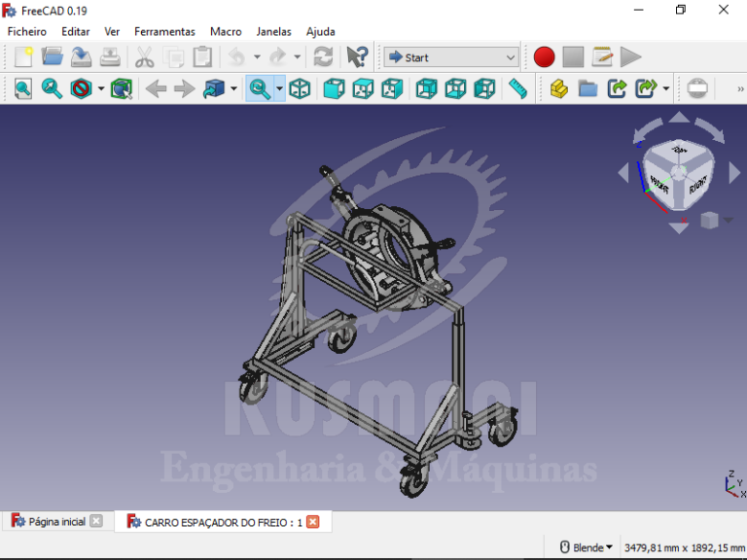This screenshot has height=560, width=747.
Task: Set the isometric view
Action: [301, 88]
